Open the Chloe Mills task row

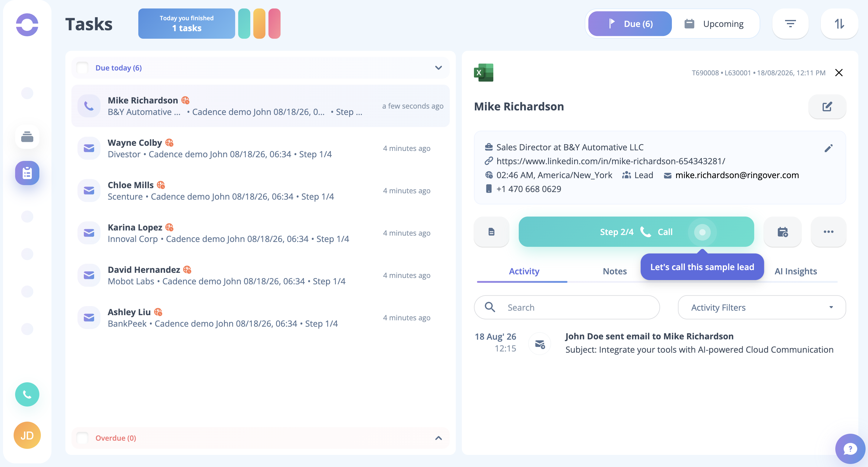261,191
